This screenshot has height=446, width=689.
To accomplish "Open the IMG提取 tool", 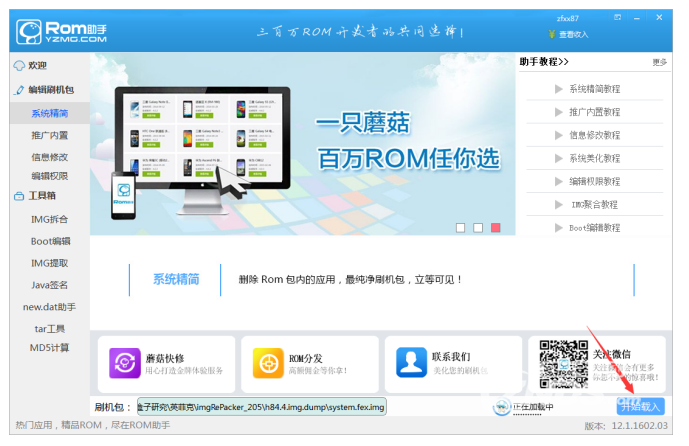I will pyautogui.click(x=49, y=263).
